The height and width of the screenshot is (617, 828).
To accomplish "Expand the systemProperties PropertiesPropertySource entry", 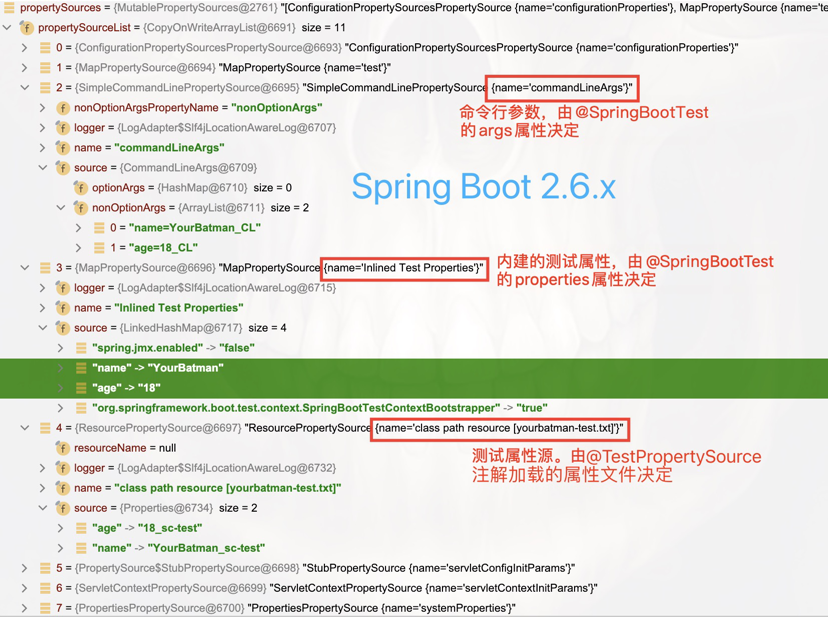I will [24, 608].
